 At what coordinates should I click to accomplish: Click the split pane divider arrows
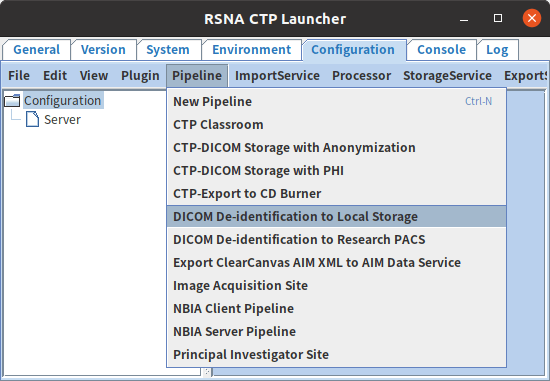(x=207, y=372)
